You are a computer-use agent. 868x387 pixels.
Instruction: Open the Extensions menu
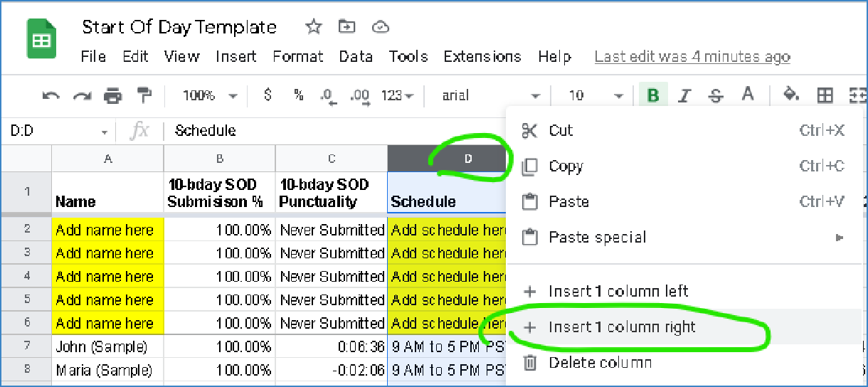482,57
